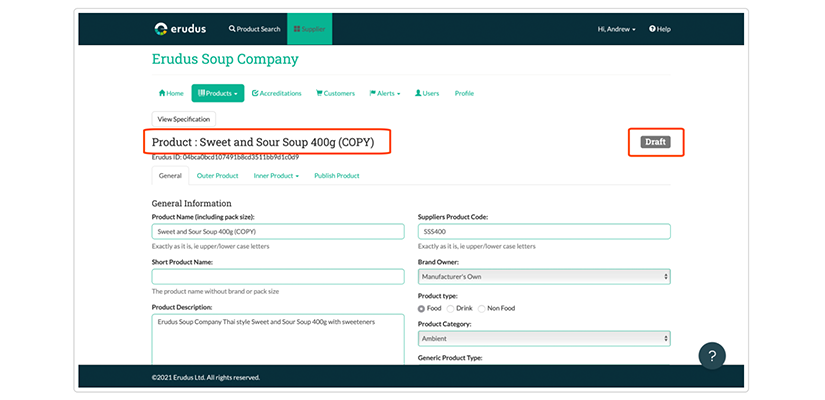Viewport: 825px width, 400px height.
Task: Open Product Search in the top bar
Action: (255, 29)
